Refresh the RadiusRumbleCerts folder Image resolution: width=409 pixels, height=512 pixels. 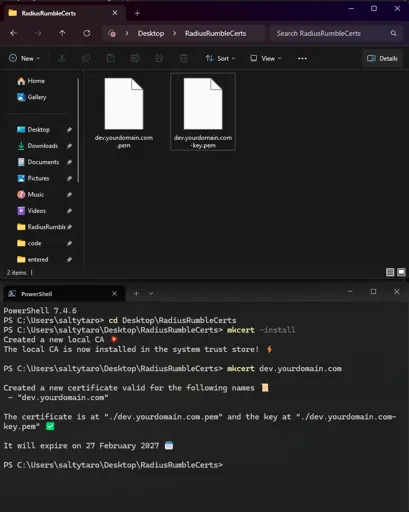87,33
